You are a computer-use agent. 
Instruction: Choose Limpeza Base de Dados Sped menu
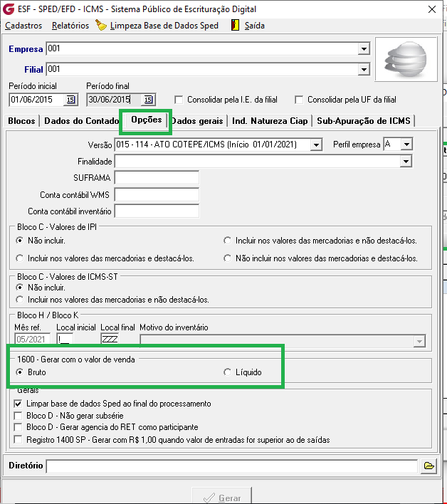coord(164,26)
